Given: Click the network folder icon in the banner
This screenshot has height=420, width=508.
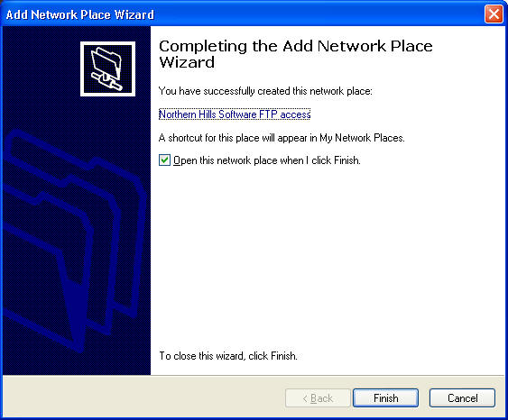Looking at the screenshot, I should 107,68.
